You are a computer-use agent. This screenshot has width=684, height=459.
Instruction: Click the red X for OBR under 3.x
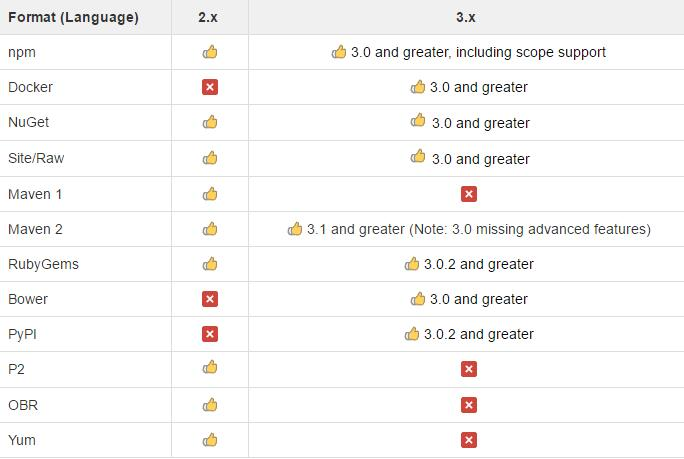[x=469, y=405]
